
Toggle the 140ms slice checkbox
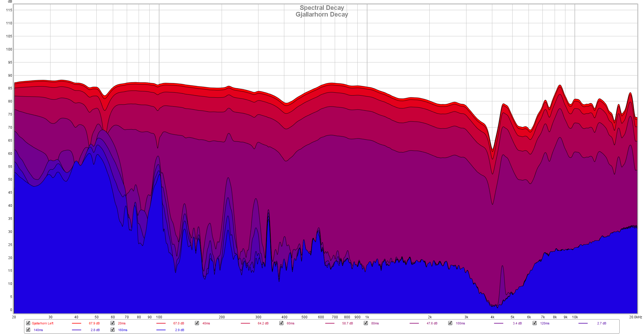pos(28,330)
